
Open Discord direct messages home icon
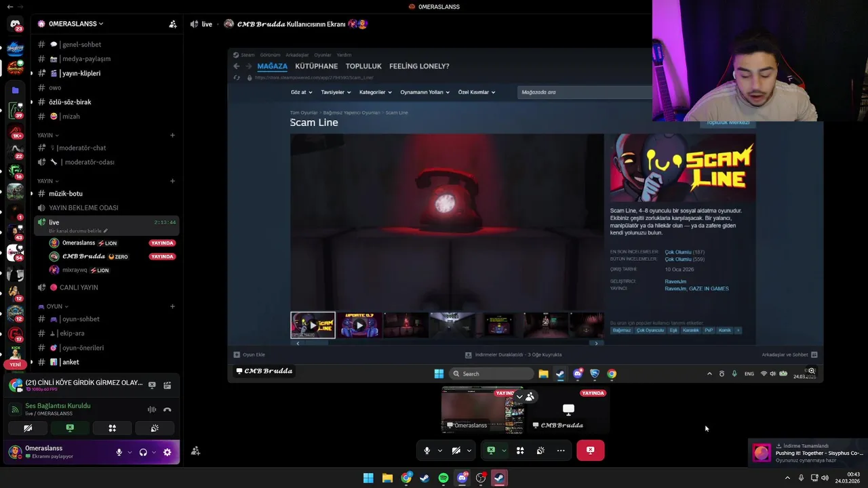pyautogui.click(x=15, y=24)
